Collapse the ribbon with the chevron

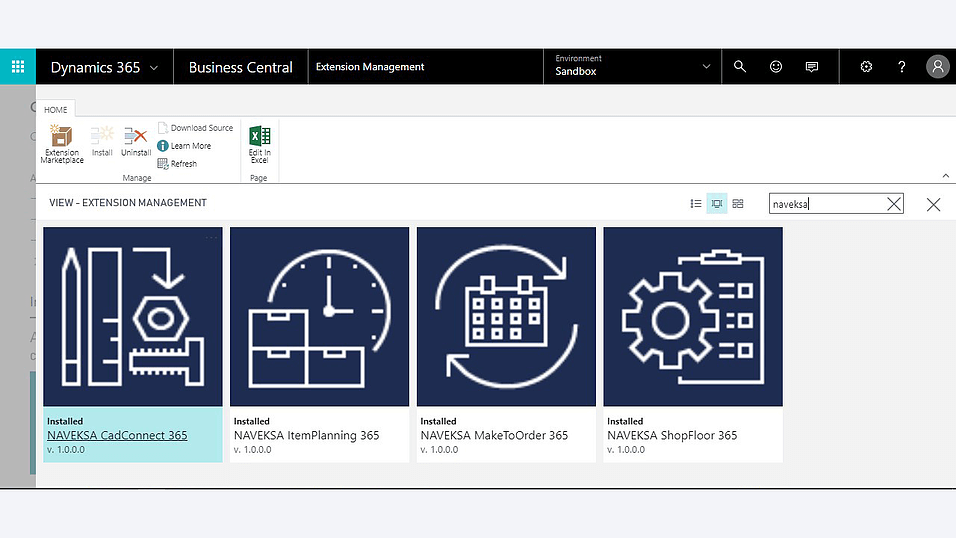(946, 176)
